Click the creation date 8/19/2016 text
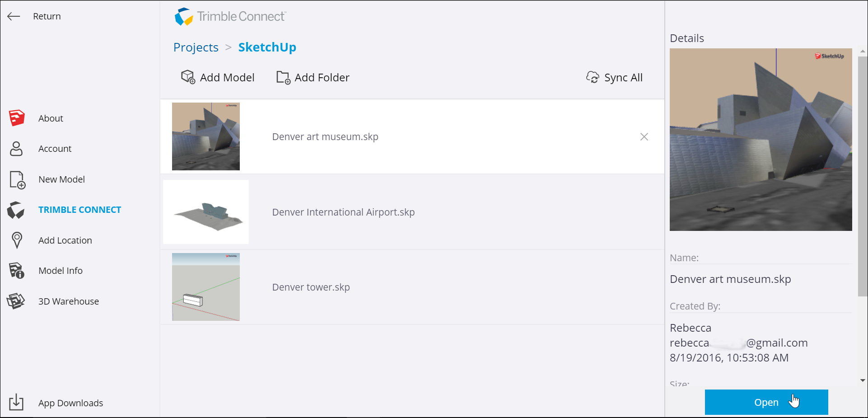 click(x=729, y=358)
